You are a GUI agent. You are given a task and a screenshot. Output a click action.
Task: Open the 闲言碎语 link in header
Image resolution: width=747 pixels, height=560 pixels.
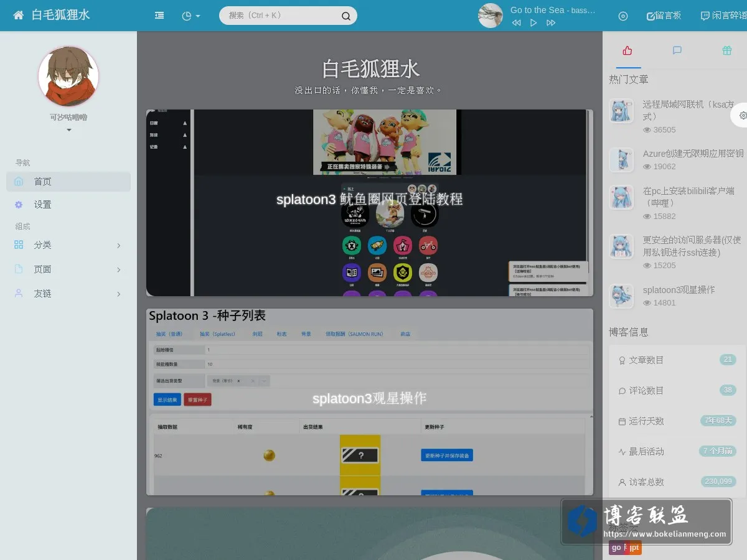point(723,16)
